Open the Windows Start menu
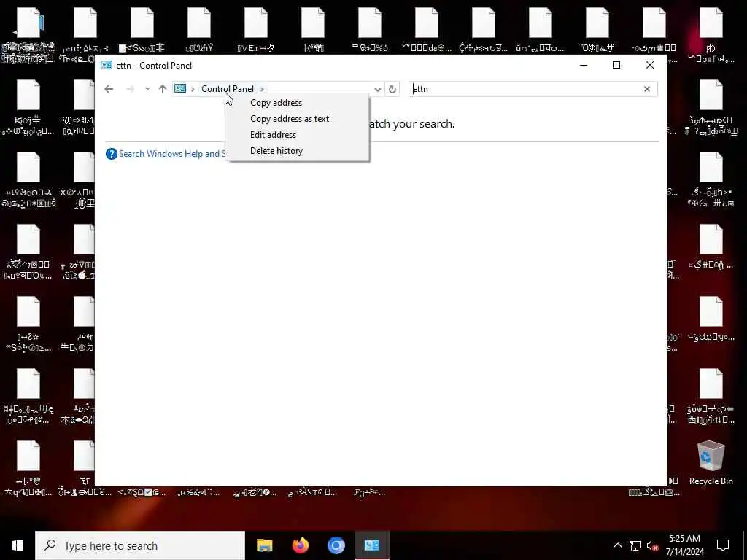 (x=18, y=545)
